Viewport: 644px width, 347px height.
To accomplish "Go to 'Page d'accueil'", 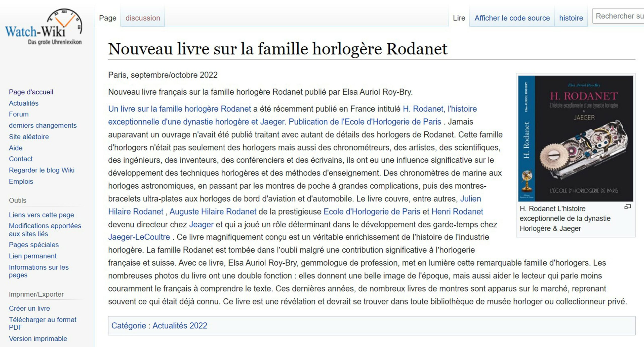I will pos(31,92).
